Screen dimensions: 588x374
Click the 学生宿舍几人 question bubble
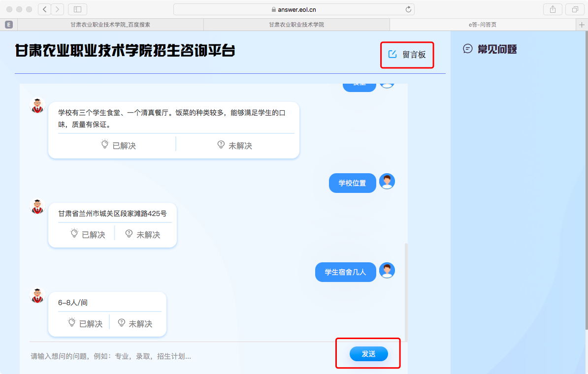point(345,272)
